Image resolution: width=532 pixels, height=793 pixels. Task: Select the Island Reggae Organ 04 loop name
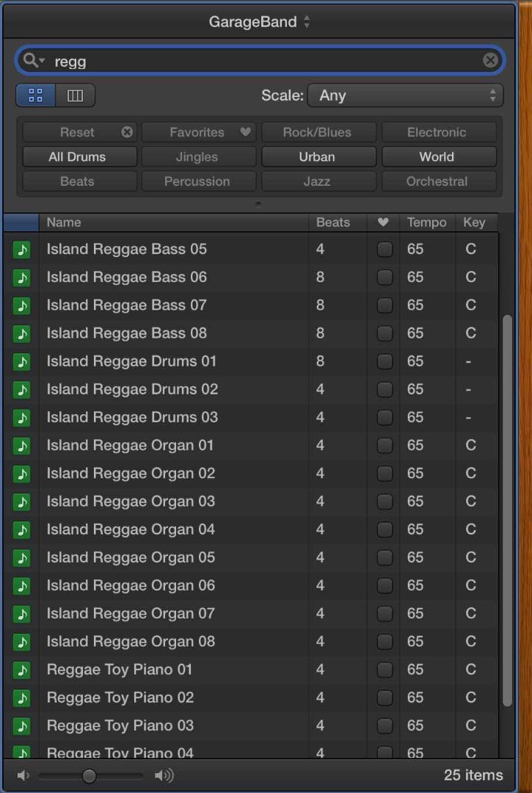point(131,529)
